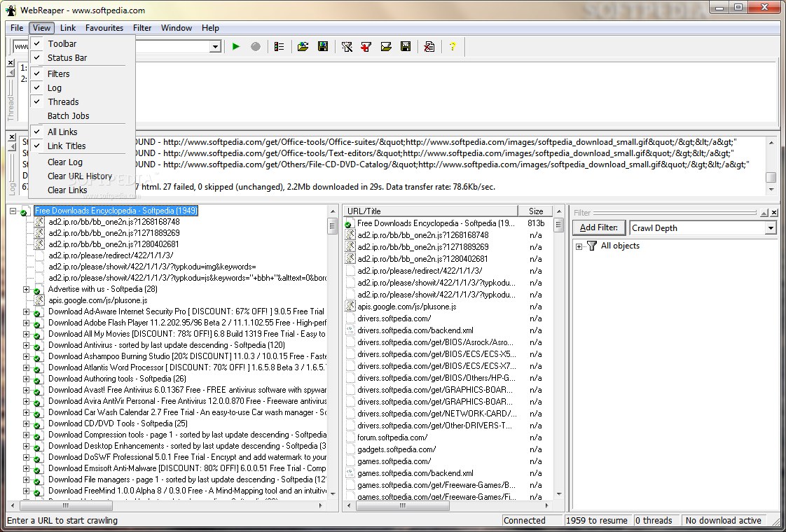Click the funnel icon next to All objects

pos(592,246)
